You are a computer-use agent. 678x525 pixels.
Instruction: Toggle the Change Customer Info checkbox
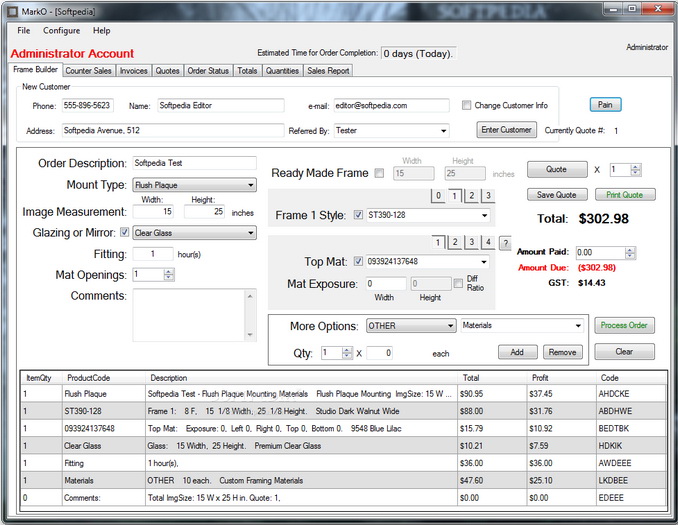(466, 105)
